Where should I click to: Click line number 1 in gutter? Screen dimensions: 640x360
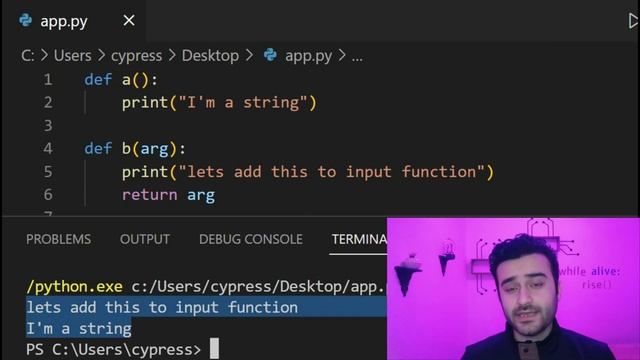coord(48,80)
